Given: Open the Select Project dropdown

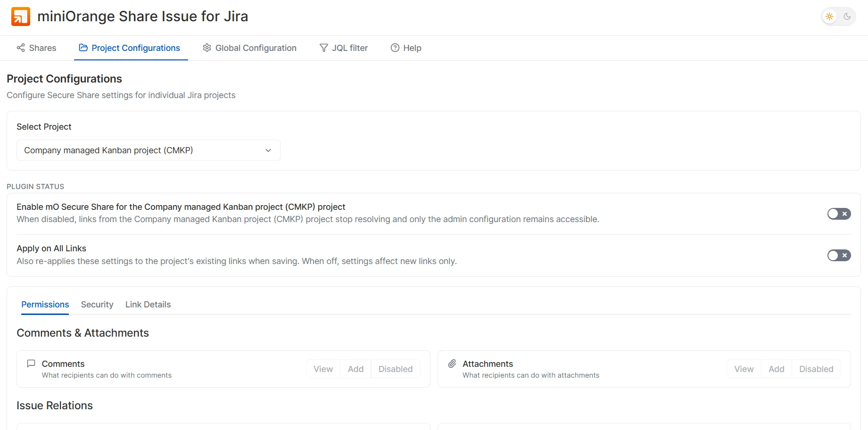Looking at the screenshot, I should tap(149, 150).
